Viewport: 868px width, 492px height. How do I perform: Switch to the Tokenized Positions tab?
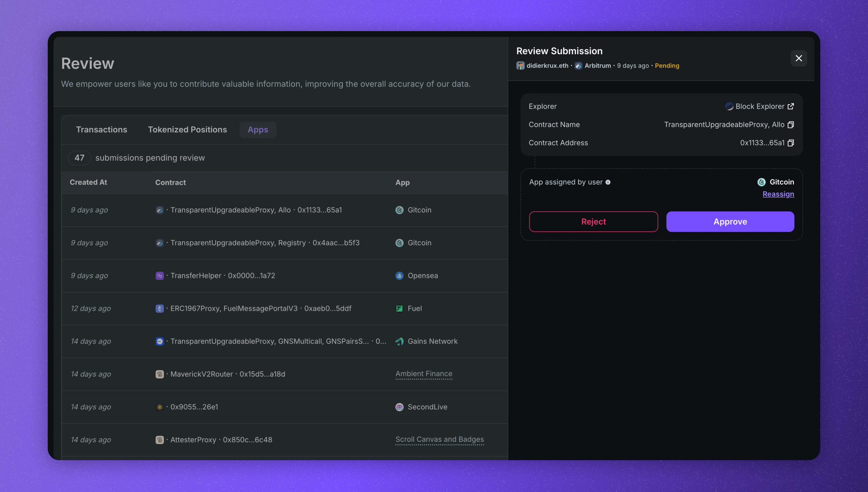coord(187,130)
